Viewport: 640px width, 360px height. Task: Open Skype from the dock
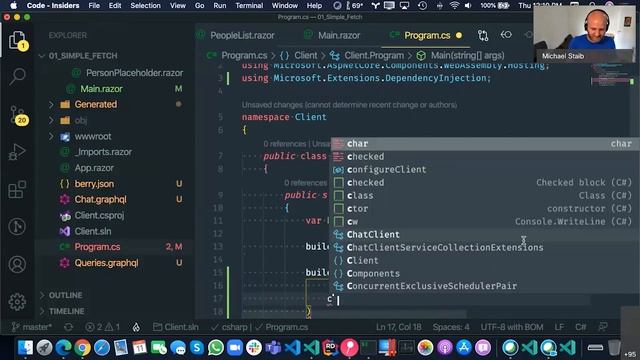197,348
